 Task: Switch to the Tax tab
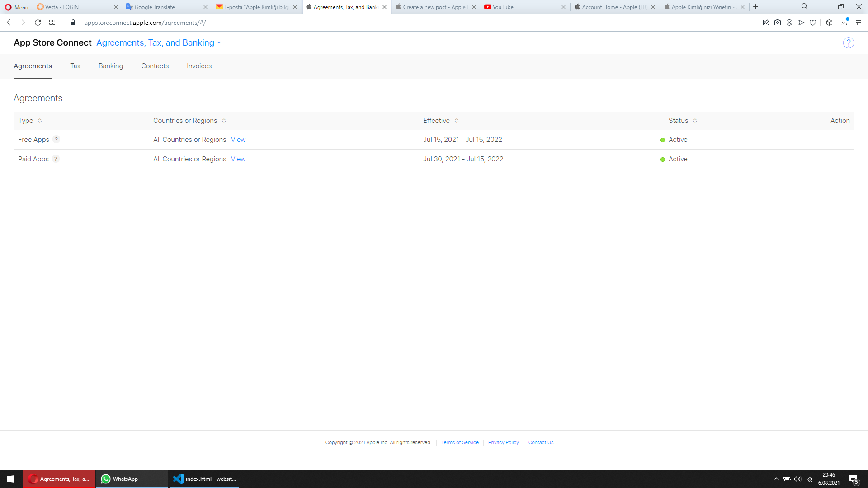(75, 66)
